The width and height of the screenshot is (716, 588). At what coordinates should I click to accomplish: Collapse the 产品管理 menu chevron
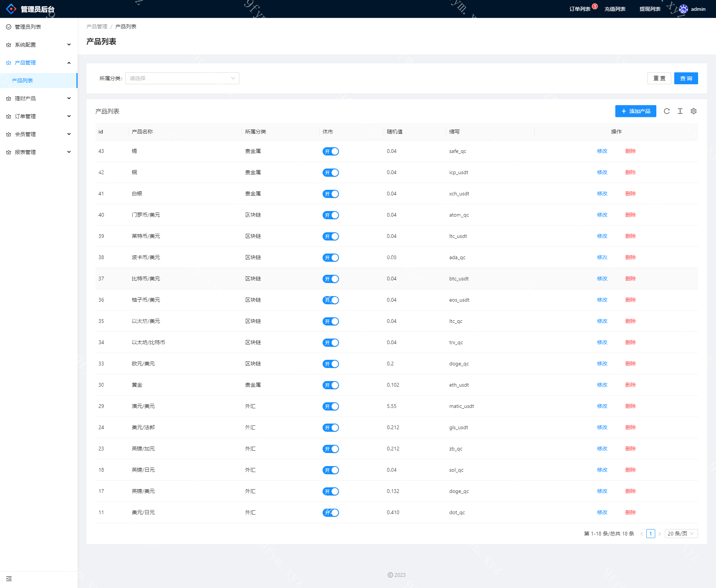tap(69, 63)
